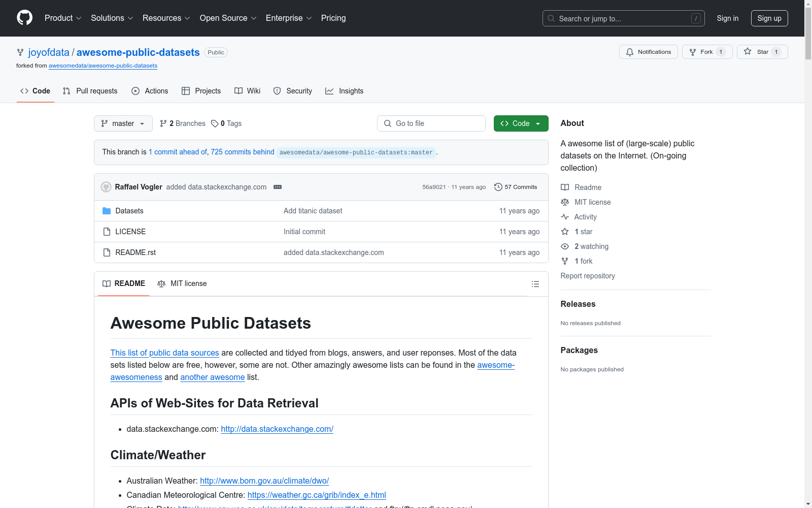Open the joyofdata owner profile
812x508 pixels.
49,52
